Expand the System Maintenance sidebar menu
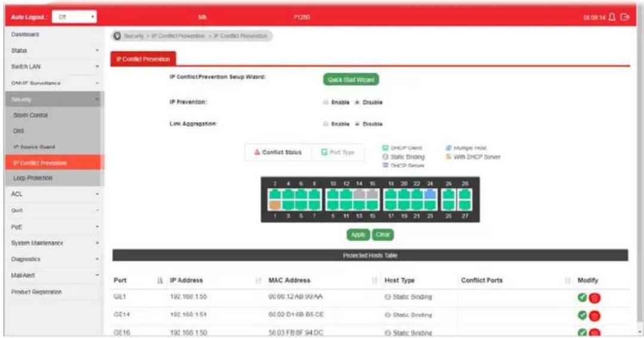Screen dimensions: 644x338 pos(55,243)
